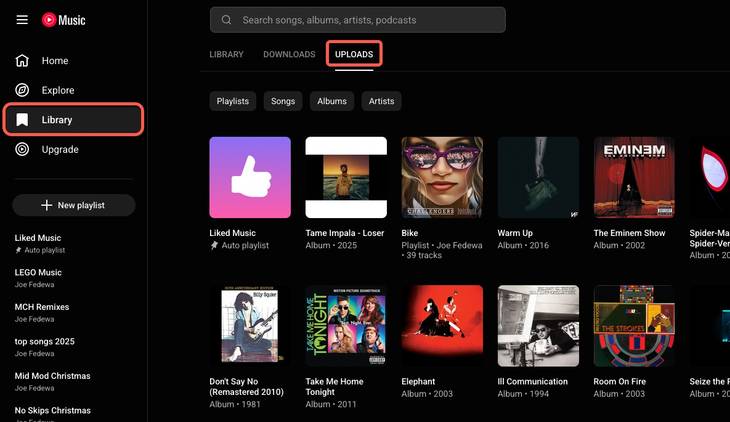Click 'Album • 1994' under Ill Communication
The width and height of the screenshot is (730, 422).
pyautogui.click(x=523, y=394)
